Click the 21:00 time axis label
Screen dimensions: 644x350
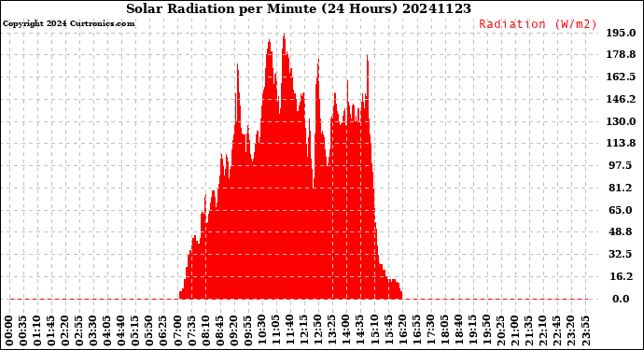pyautogui.click(x=514, y=331)
